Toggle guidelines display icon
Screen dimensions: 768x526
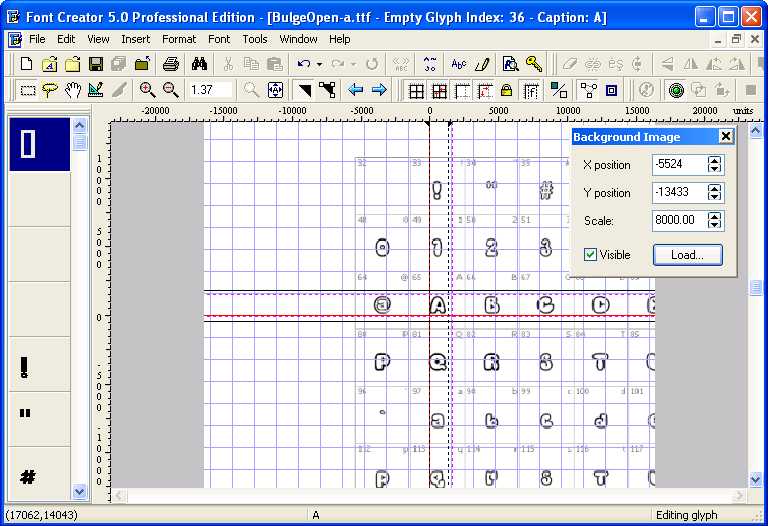pyautogui.click(x=462, y=91)
